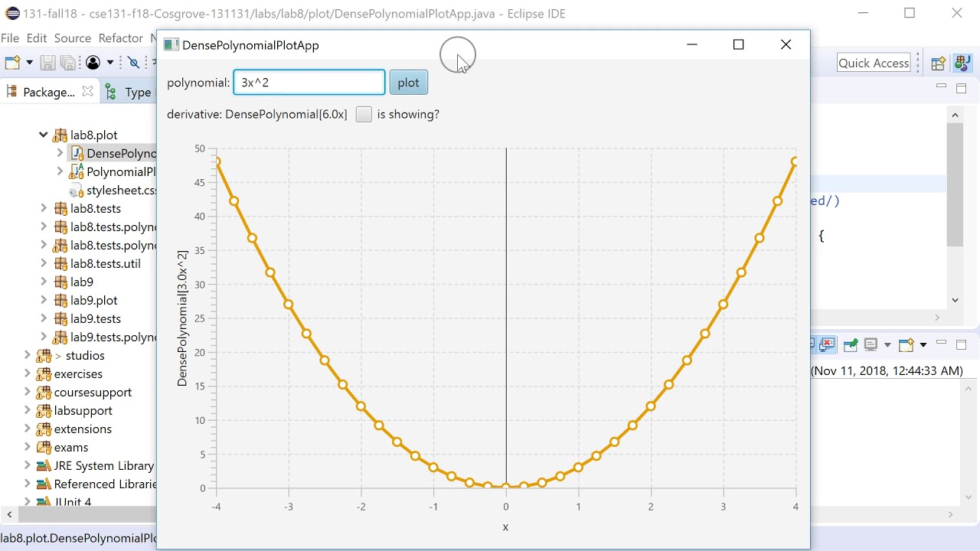Open the New wizard dropdown arrow
980x551 pixels.
[29, 63]
